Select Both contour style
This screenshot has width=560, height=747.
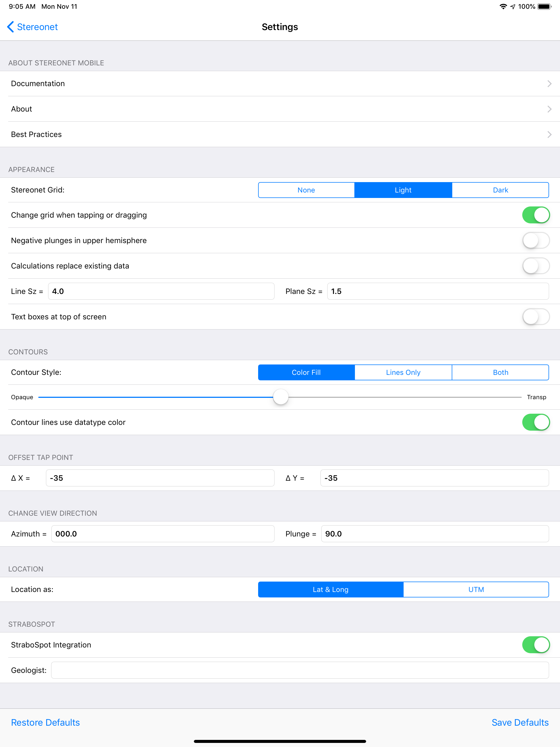coord(501,372)
